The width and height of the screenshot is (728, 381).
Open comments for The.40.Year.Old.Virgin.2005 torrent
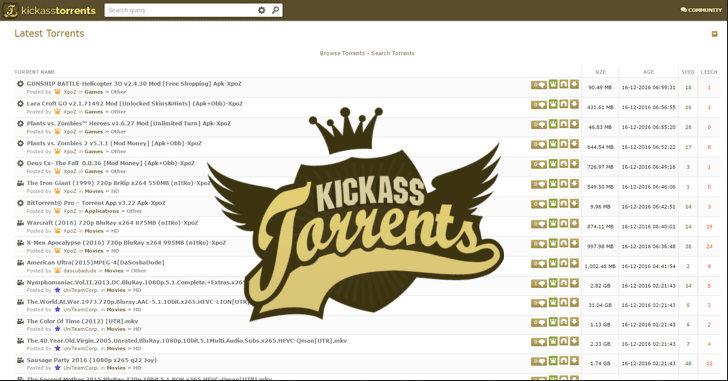[539, 342]
